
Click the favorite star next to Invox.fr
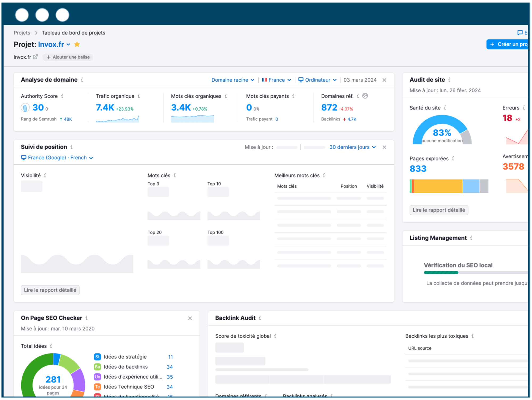coord(77,44)
